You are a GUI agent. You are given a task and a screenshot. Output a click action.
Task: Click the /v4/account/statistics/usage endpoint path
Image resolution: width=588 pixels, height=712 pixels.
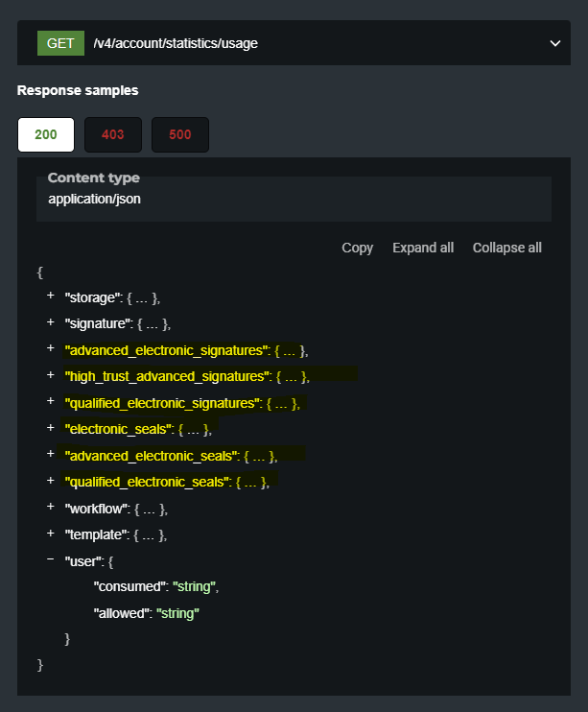175,43
